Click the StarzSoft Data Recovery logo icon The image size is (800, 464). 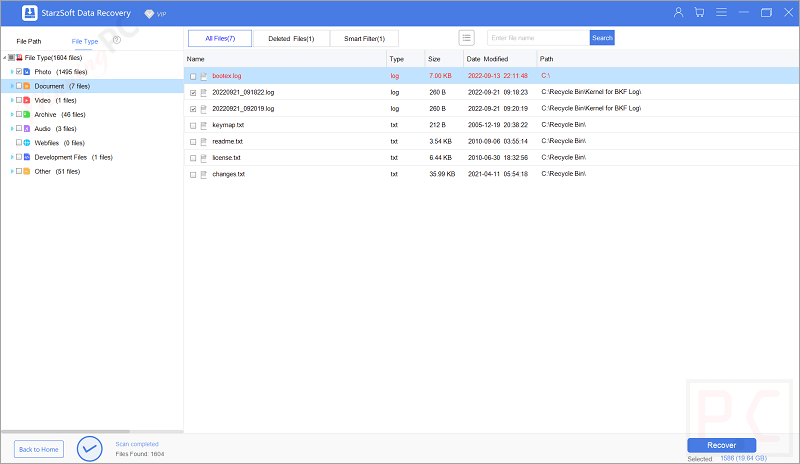tap(30, 13)
